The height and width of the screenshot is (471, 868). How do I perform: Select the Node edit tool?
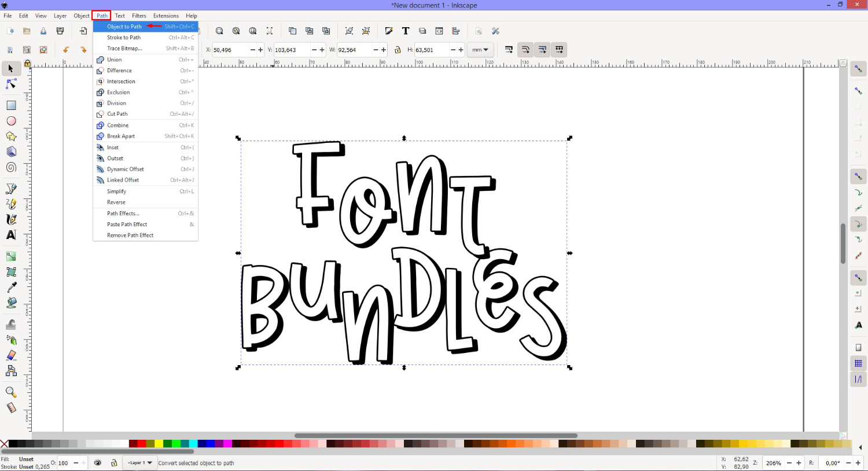coord(10,84)
